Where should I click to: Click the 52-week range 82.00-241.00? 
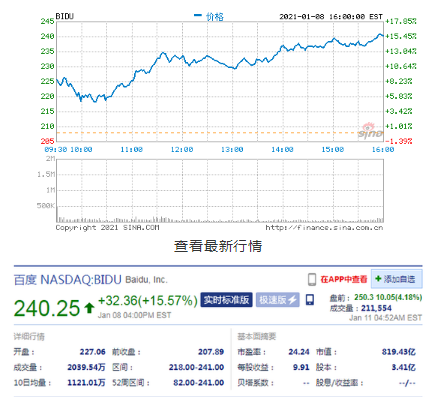click(198, 382)
